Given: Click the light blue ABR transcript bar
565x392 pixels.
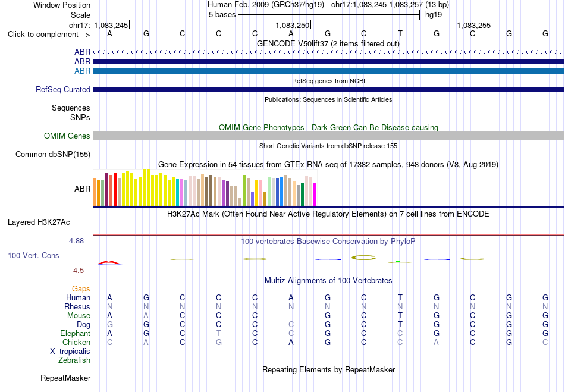Looking at the screenshot, I should pyautogui.click(x=329, y=71).
